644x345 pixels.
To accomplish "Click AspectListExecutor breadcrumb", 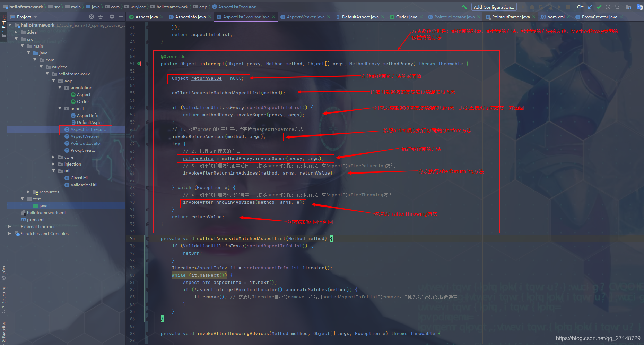I will 234,7.
